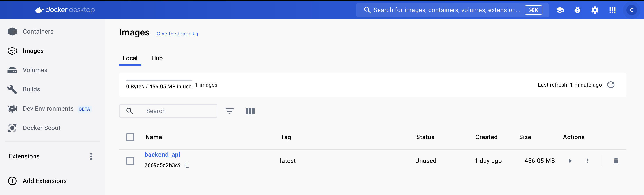Click the '1 images' count text

pyautogui.click(x=206, y=85)
